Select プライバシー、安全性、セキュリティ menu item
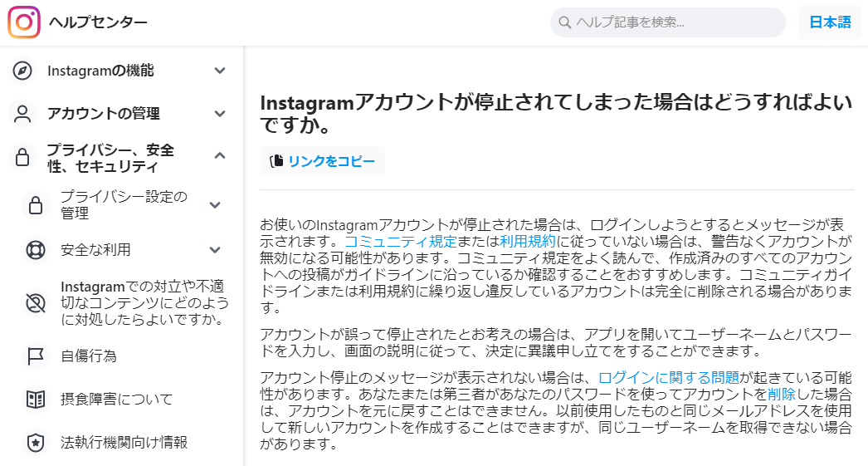 (x=110, y=158)
